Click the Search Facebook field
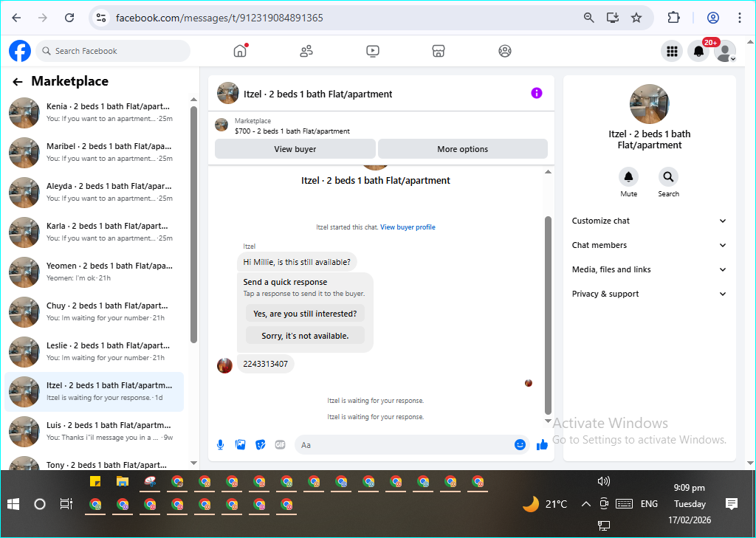The height and width of the screenshot is (538, 756). 113,51
